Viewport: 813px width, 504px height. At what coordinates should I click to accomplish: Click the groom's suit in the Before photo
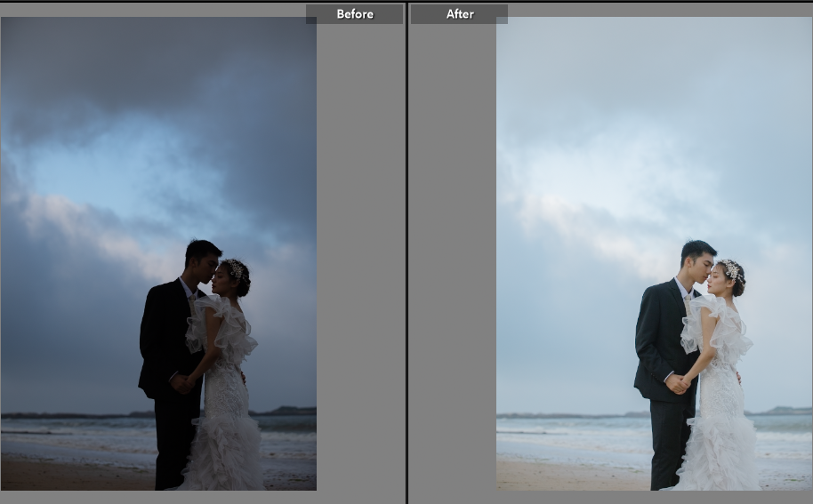point(164,338)
